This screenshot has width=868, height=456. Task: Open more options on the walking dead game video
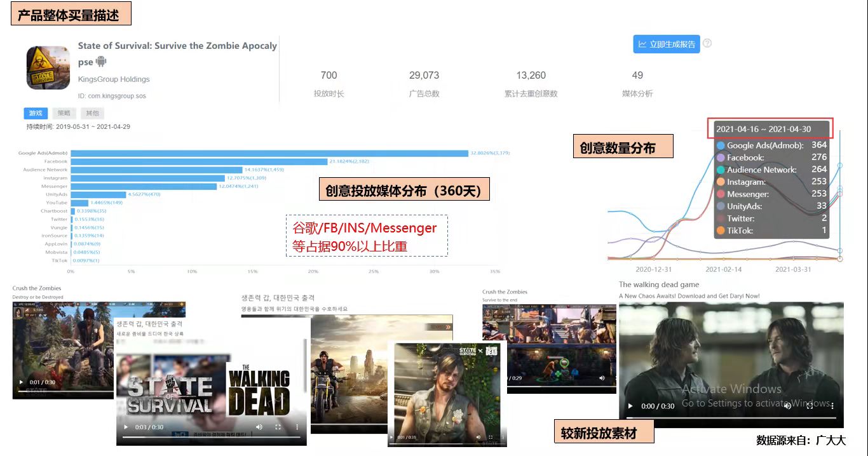coord(832,406)
